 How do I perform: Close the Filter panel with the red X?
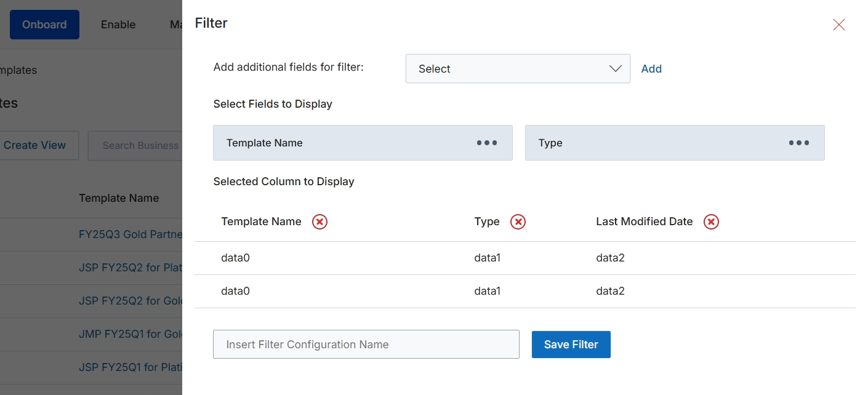point(838,25)
